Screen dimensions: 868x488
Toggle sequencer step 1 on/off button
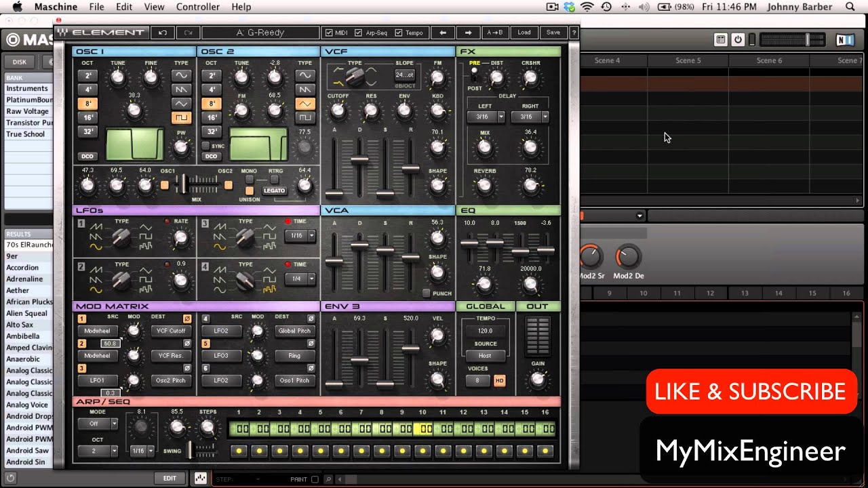coord(238,450)
